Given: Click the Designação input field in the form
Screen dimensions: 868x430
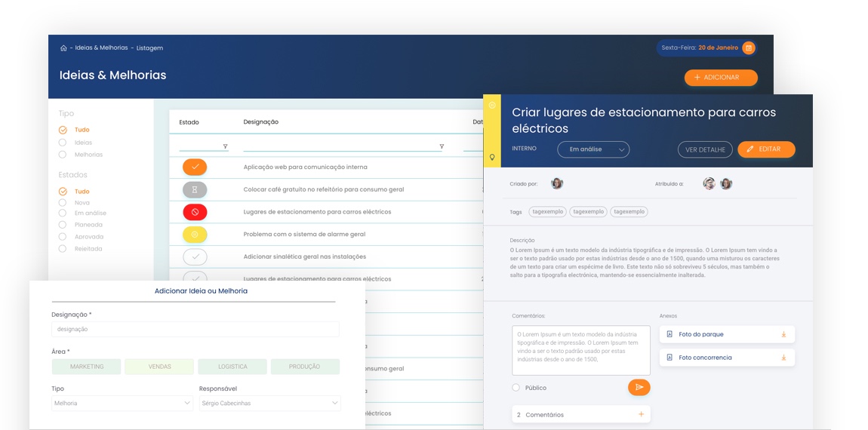Looking at the screenshot, I should (x=195, y=329).
